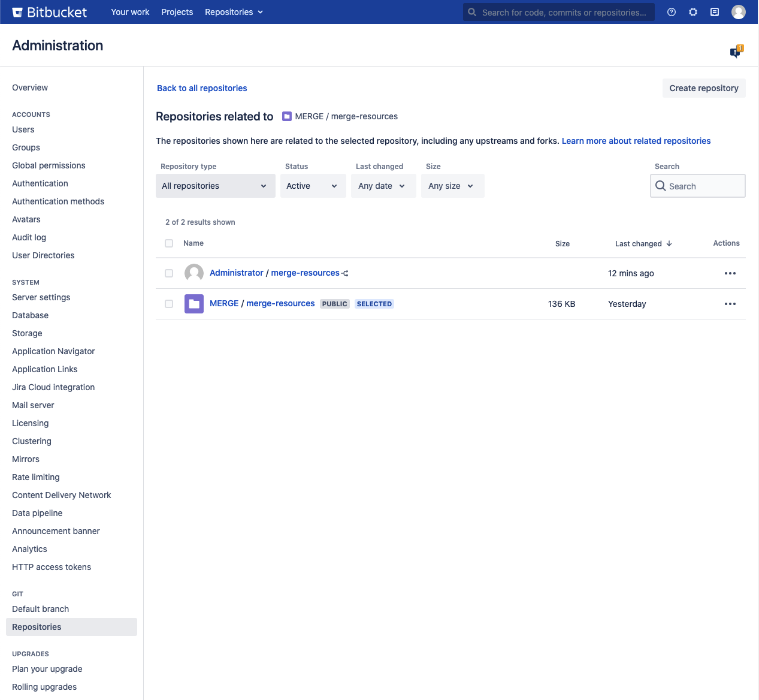Open the Repositories menu in top navigation
759x700 pixels.
coord(234,12)
